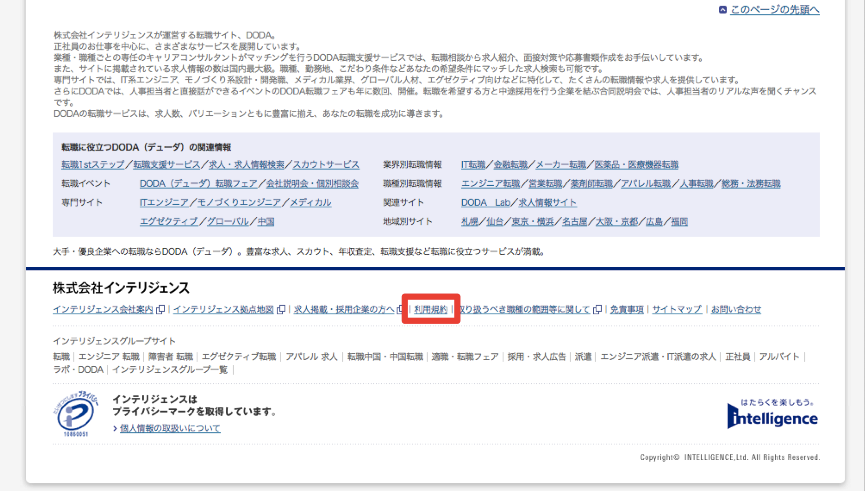Image resolution: width=865 pixels, height=491 pixels.
Task: Click external-link icon after インテリジェンス会社案内
Action: pyautogui.click(x=161, y=310)
